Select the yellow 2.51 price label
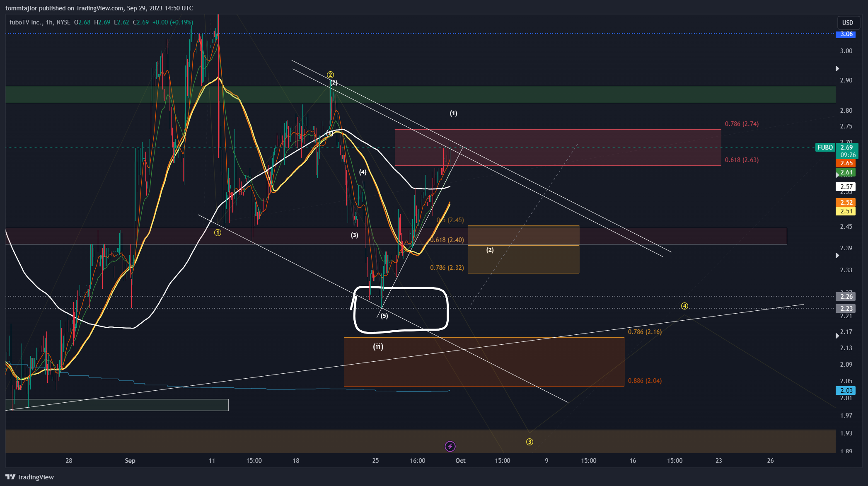Screen dimensions: 868x486 tap(846, 211)
